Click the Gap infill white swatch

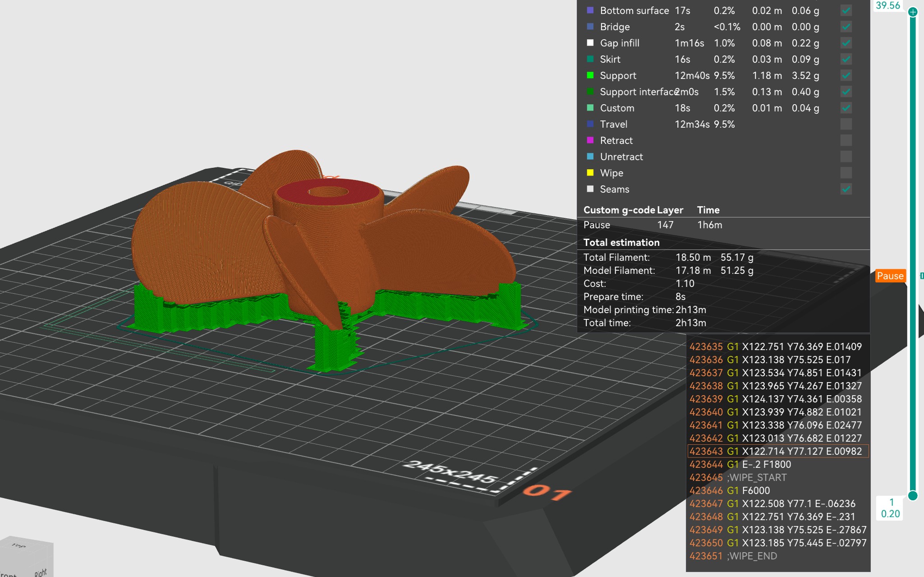pyautogui.click(x=590, y=42)
